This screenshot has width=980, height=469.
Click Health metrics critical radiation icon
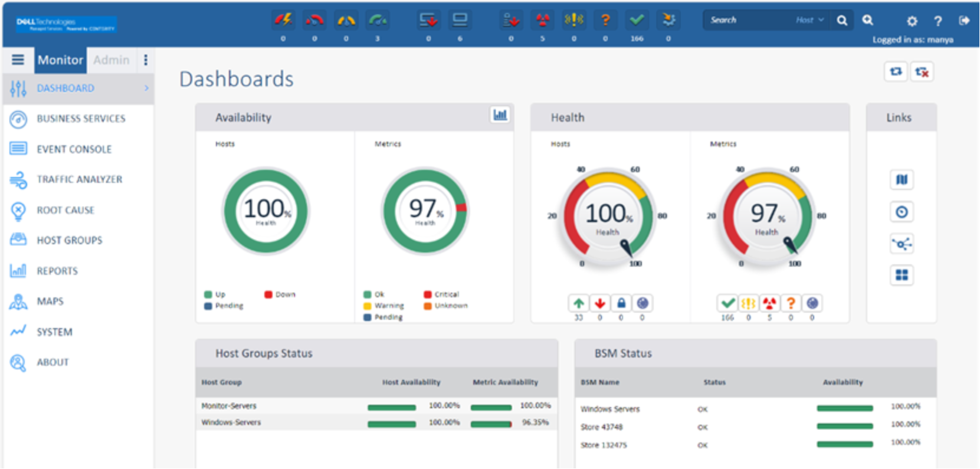[x=769, y=303]
